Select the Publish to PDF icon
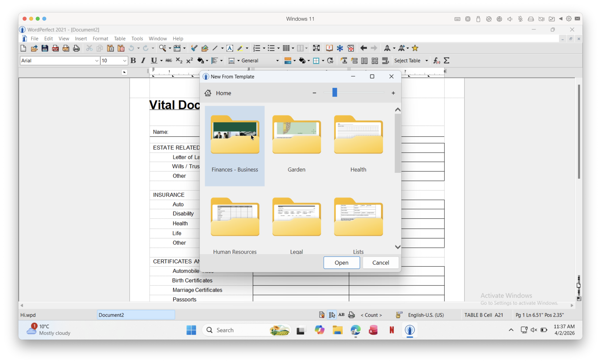Viewport: 601px width, 364px height. coord(55,48)
